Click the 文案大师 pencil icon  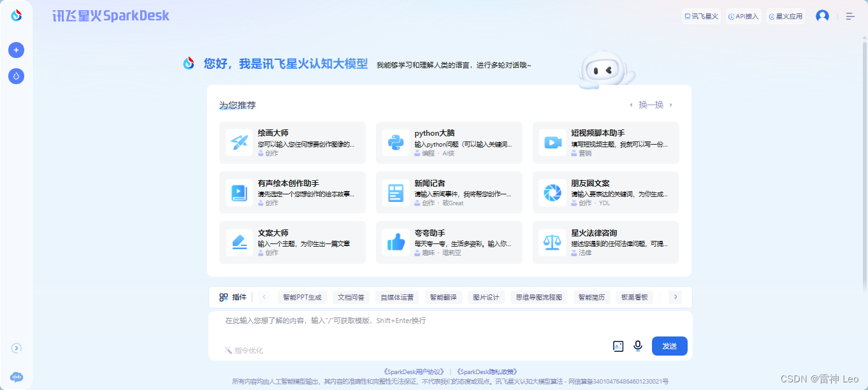tap(239, 242)
